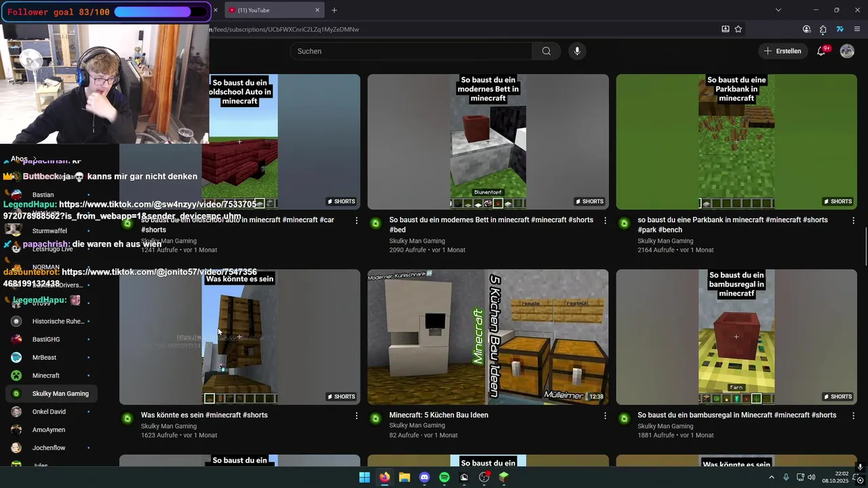Click the channel avatar beside Parkbank title
This screenshot has width=868, height=488.
click(x=624, y=223)
